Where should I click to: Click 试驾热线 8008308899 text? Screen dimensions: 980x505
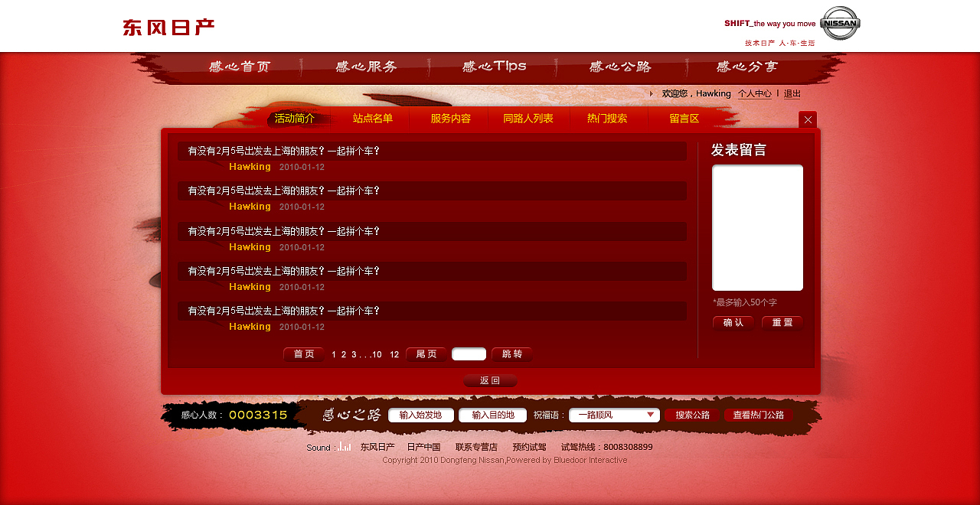(607, 447)
